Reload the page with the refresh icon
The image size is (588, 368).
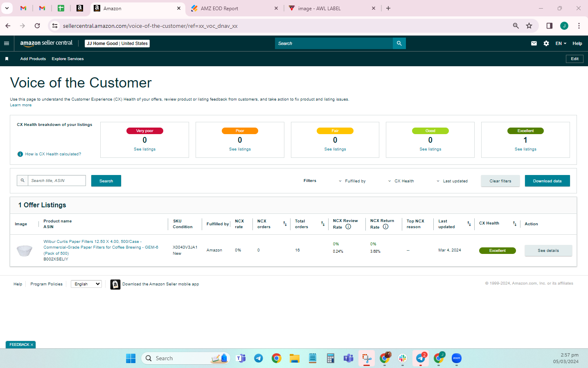37,26
